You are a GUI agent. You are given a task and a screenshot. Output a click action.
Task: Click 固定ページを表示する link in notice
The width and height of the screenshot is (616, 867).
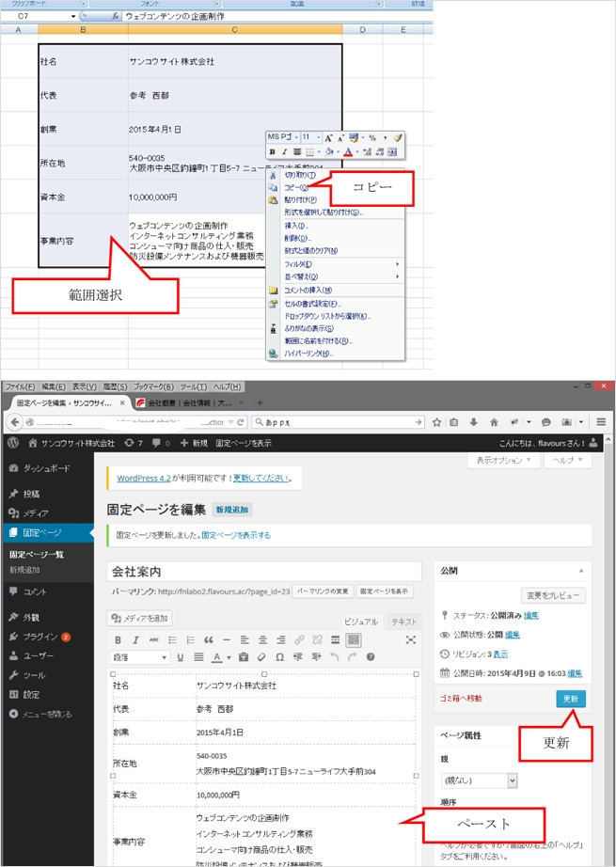pyautogui.click(x=236, y=535)
